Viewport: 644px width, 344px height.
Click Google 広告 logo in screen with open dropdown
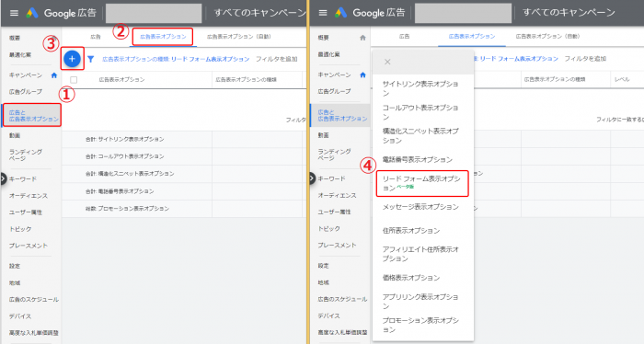click(x=370, y=13)
